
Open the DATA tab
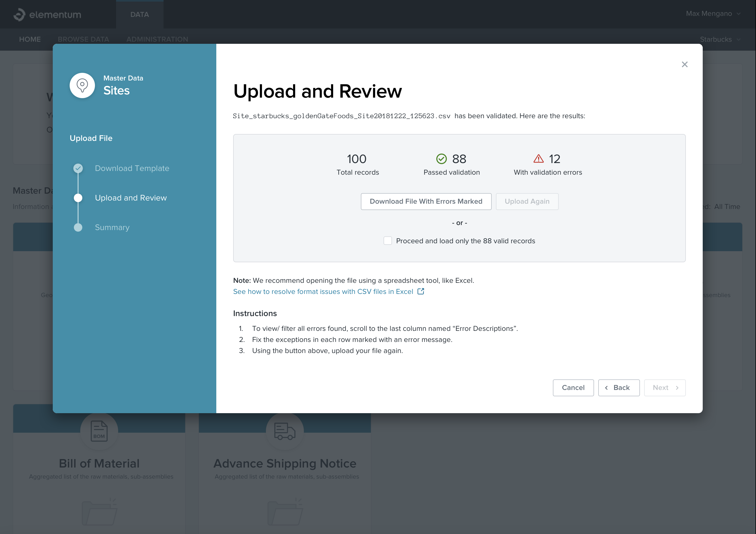140,15
